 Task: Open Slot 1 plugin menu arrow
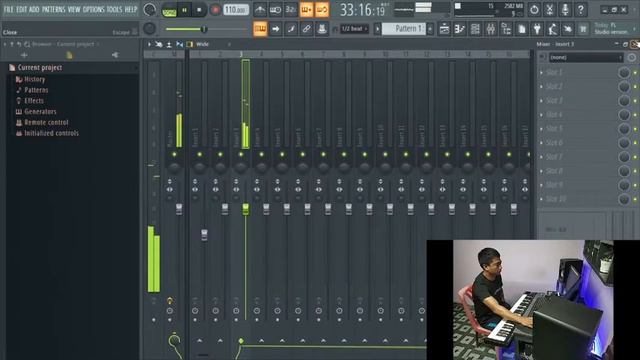click(x=542, y=73)
